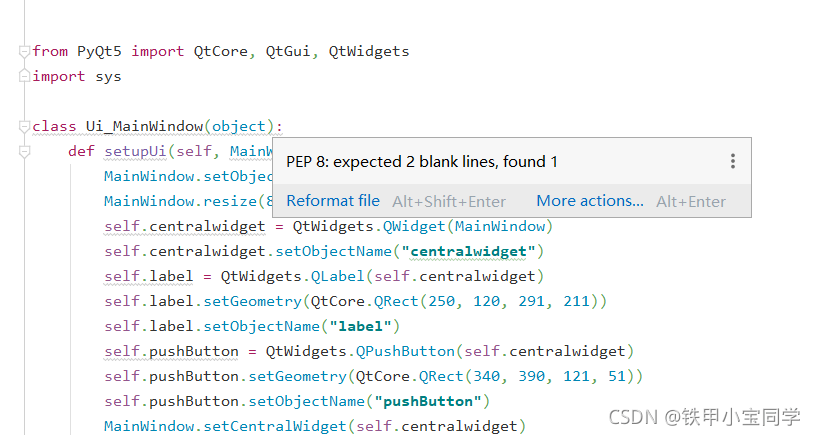Click the 'Reformat file' quick-fix link
Image resolution: width=815 pixels, height=435 pixels.
333,201
